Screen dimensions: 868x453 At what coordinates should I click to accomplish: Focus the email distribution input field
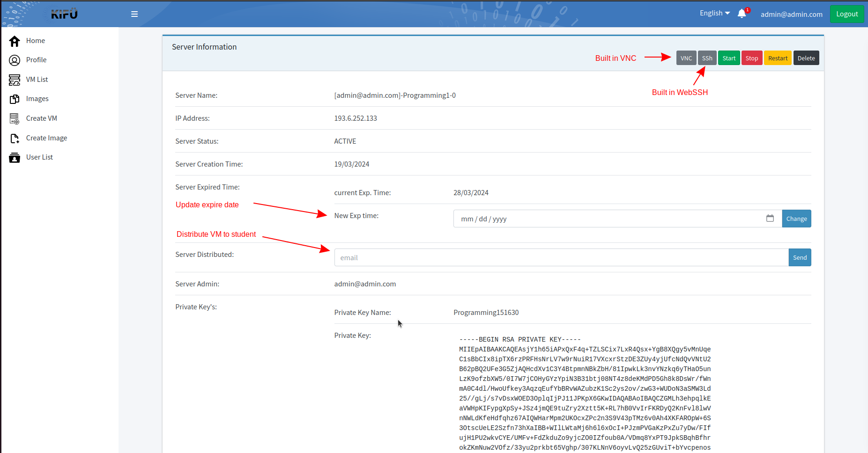click(x=561, y=257)
